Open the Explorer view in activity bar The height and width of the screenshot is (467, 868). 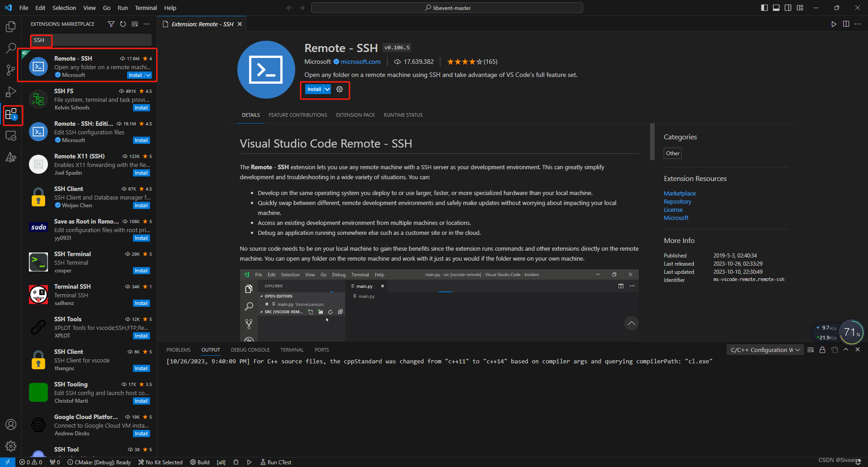11,27
